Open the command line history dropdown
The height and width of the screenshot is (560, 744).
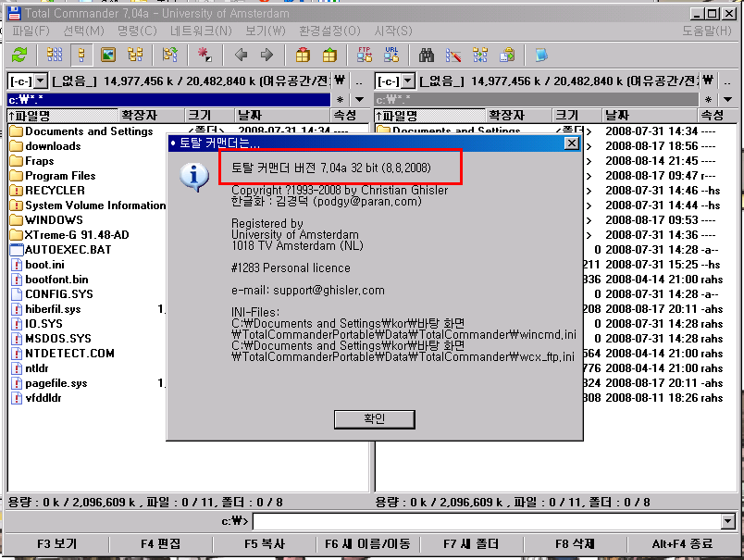point(728,521)
